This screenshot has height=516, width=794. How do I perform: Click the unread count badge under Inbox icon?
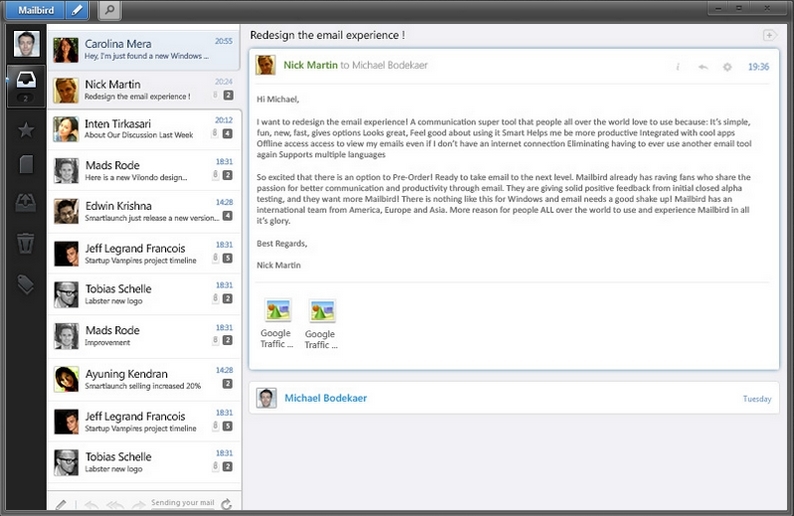click(x=25, y=98)
